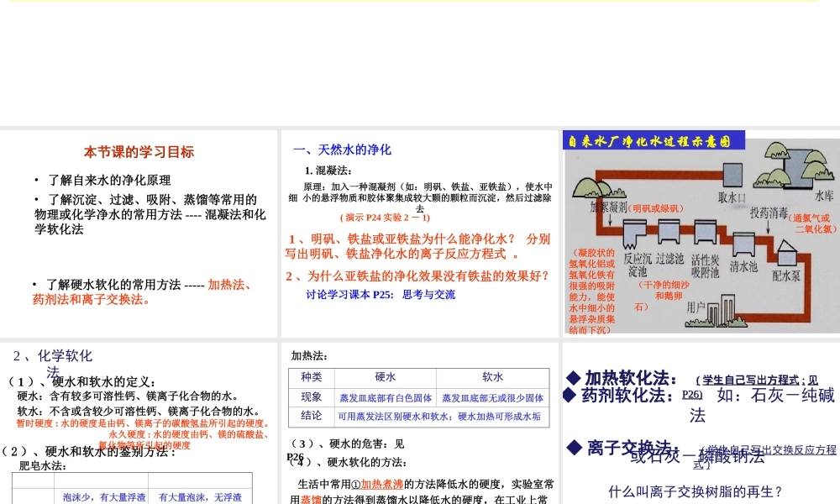The width and height of the screenshot is (840, 504).
Task: Select the 硬水 column header cell
Action: tap(386, 377)
